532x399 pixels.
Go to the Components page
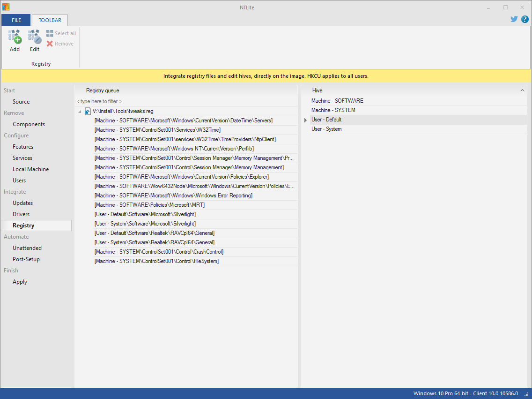29,124
